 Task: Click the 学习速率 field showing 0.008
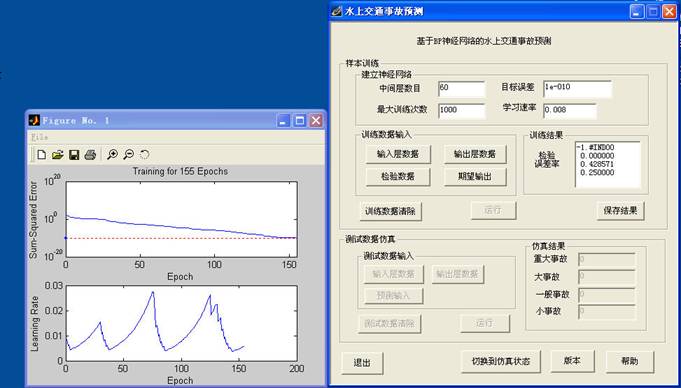(x=570, y=111)
